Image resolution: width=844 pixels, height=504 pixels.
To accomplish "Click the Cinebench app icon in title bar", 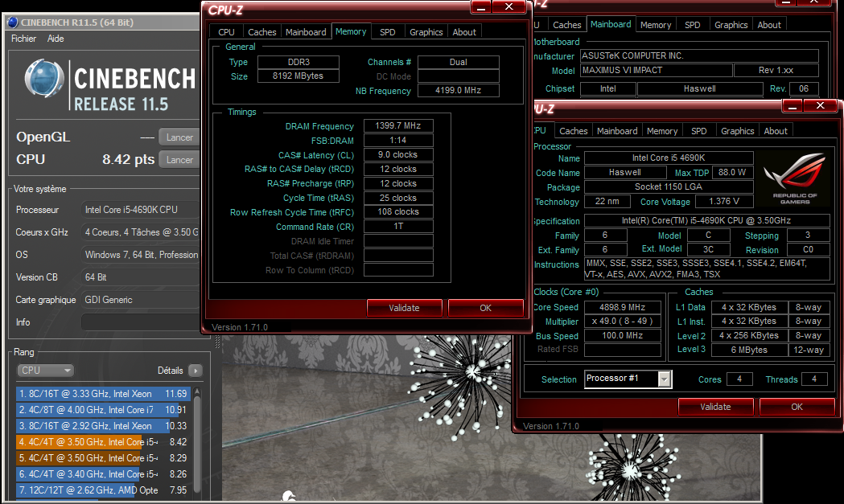I will pos(12,22).
